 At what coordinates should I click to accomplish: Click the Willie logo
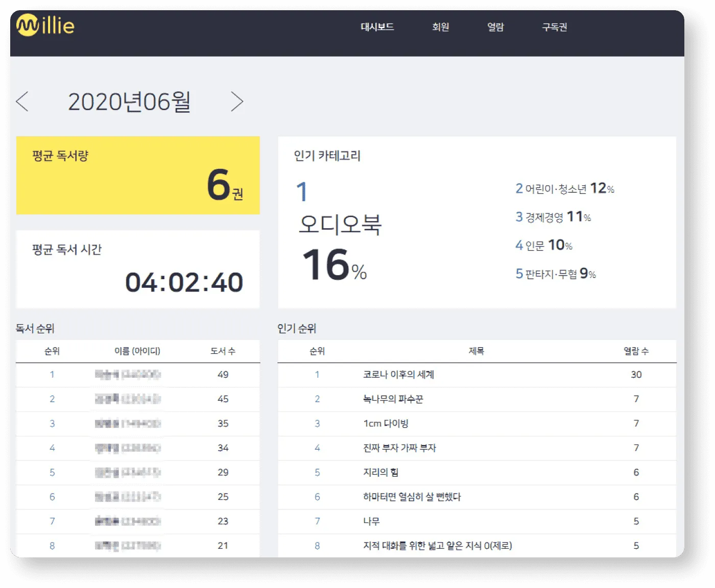(x=45, y=26)
